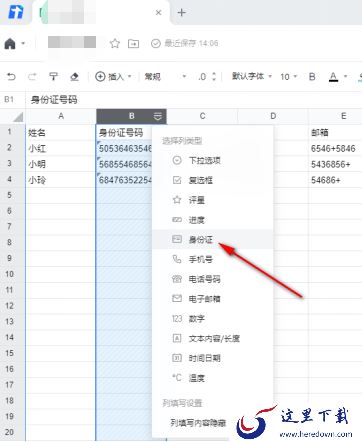Open the 常规 number format dropdown
Viewport: 362px width, 442px height.
[165, 77]
